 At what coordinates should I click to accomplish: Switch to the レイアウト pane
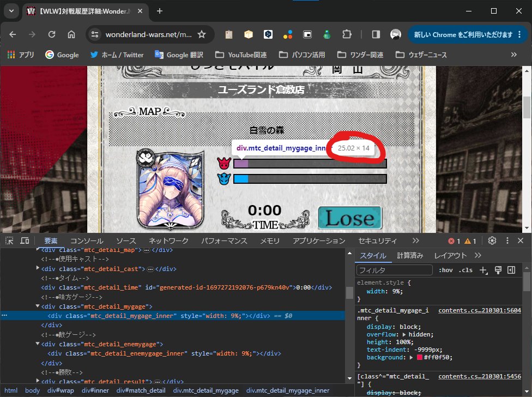(x=451, y=256)
